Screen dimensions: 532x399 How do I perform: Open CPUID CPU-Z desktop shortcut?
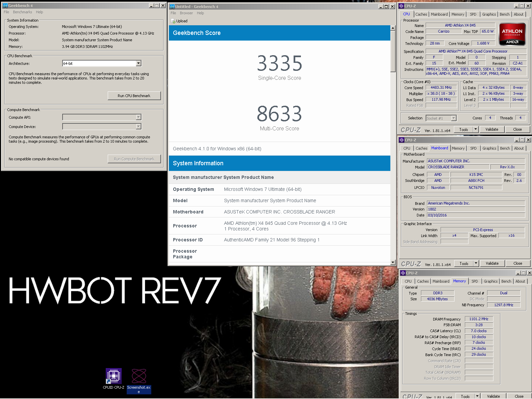pos(113,379)
